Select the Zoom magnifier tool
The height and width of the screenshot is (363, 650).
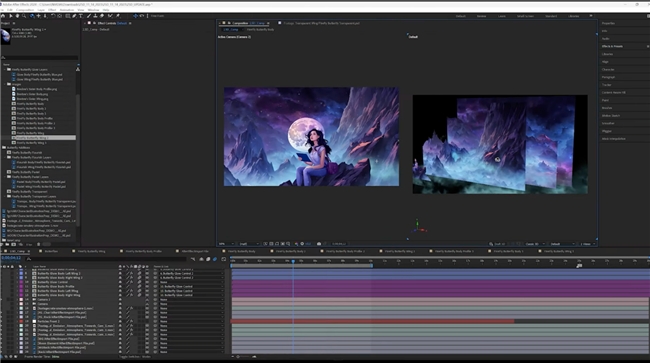tap(24, 16)
